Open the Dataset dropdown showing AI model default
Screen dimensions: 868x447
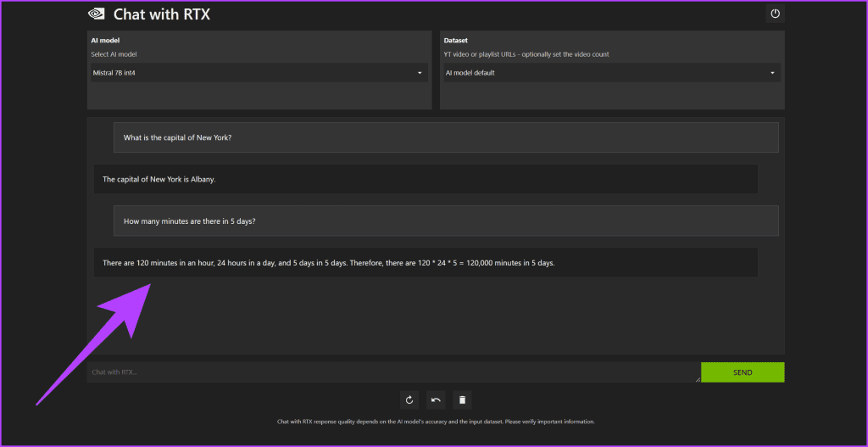coord(612,73)
